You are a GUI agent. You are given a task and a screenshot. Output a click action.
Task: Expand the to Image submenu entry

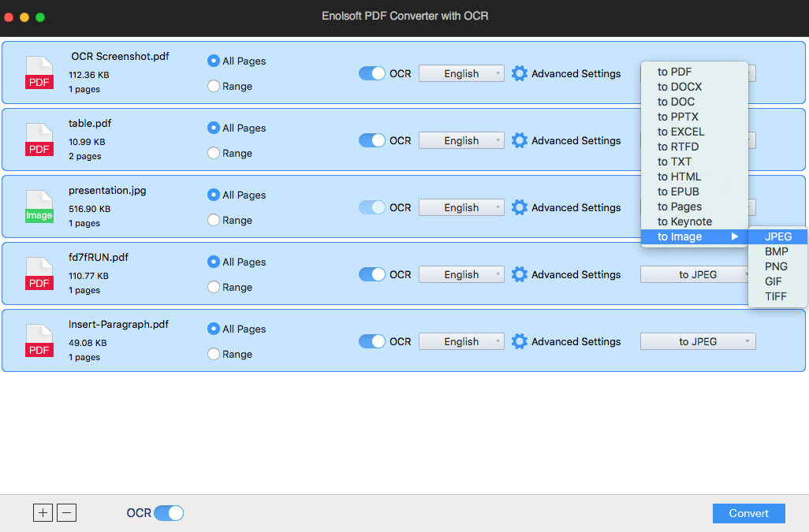(695, 236)
